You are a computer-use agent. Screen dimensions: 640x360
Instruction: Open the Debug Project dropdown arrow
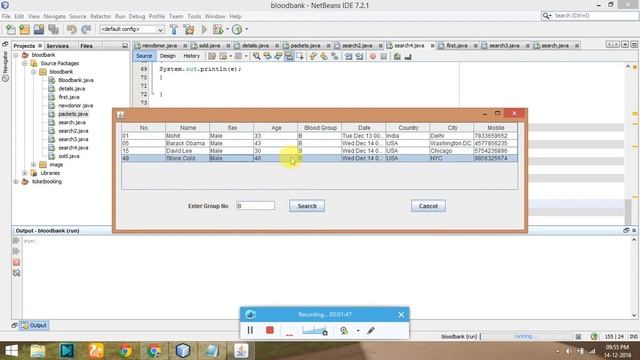(x=227, y=29)
